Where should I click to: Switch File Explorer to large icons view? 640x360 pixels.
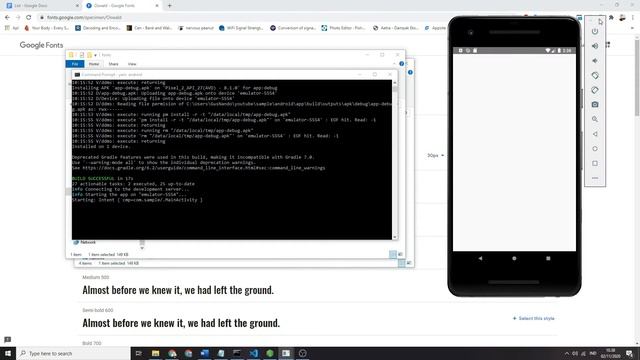(x=400, y=254)
